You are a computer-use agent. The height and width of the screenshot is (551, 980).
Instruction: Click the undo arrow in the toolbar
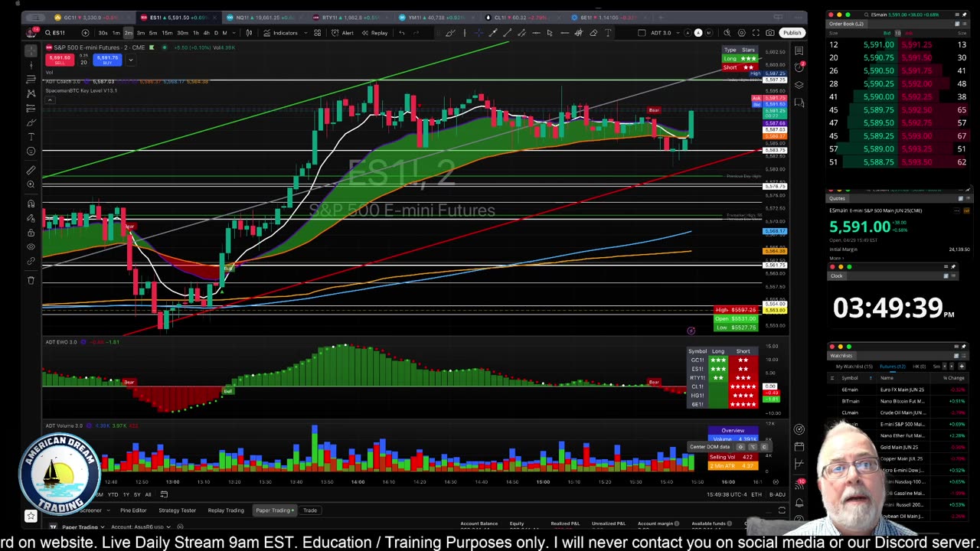401,33
